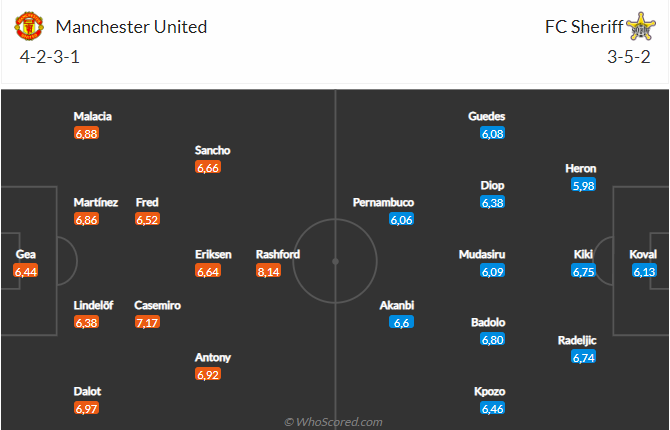Click the Antony player name
The width and height of the screenshot is (670, 430).
213,357
